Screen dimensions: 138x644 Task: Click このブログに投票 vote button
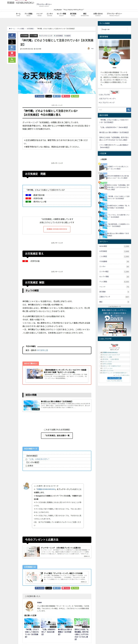pyautogui.click(x=114, y=378)
